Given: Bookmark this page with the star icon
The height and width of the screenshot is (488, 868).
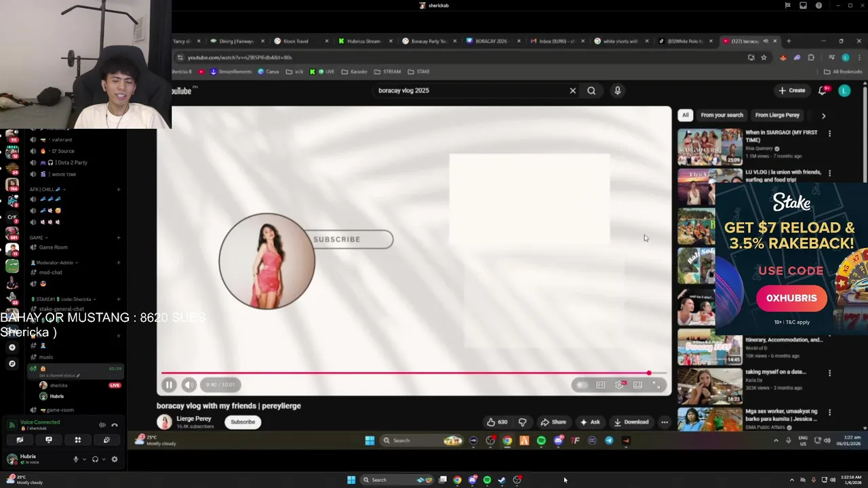Looking at the screenshot, I should pos(764,58).
